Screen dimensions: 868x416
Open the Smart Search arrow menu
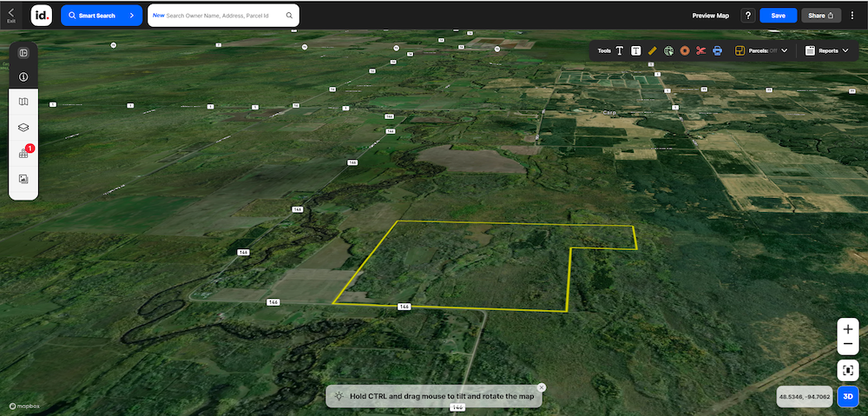click(131, 15)
